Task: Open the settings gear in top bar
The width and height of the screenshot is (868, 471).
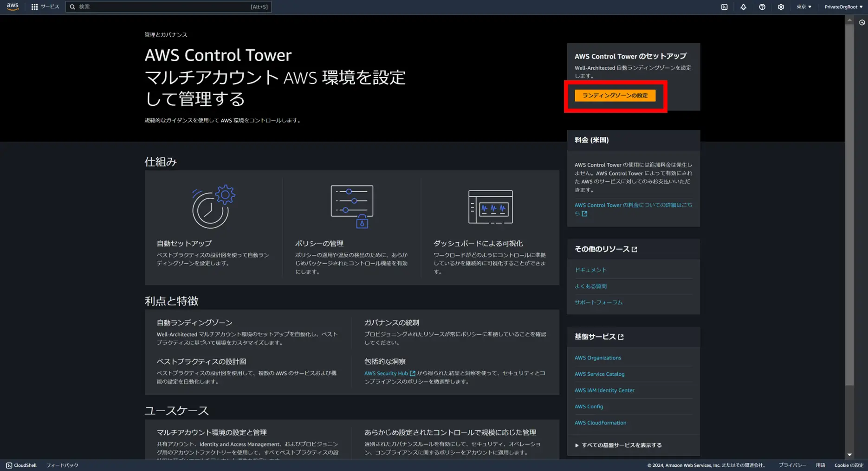Action: (x=781, y=7)
